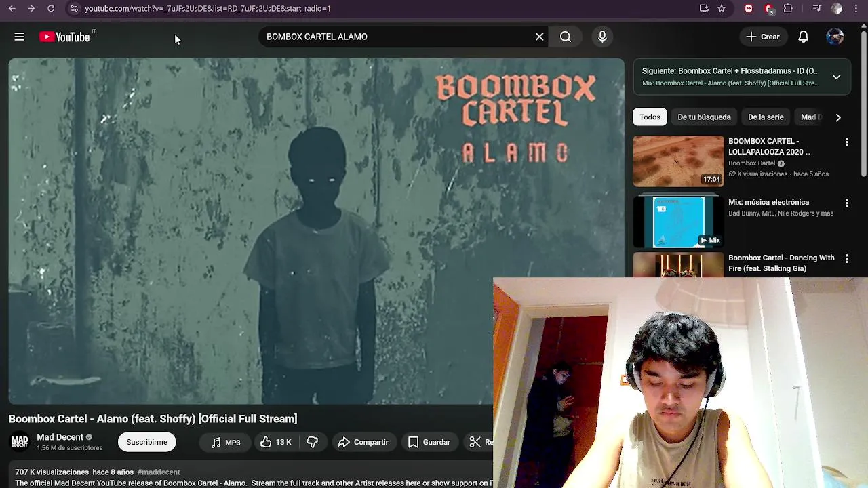
Task: Open the notifications bell
Action: click(x=803, y=37)
